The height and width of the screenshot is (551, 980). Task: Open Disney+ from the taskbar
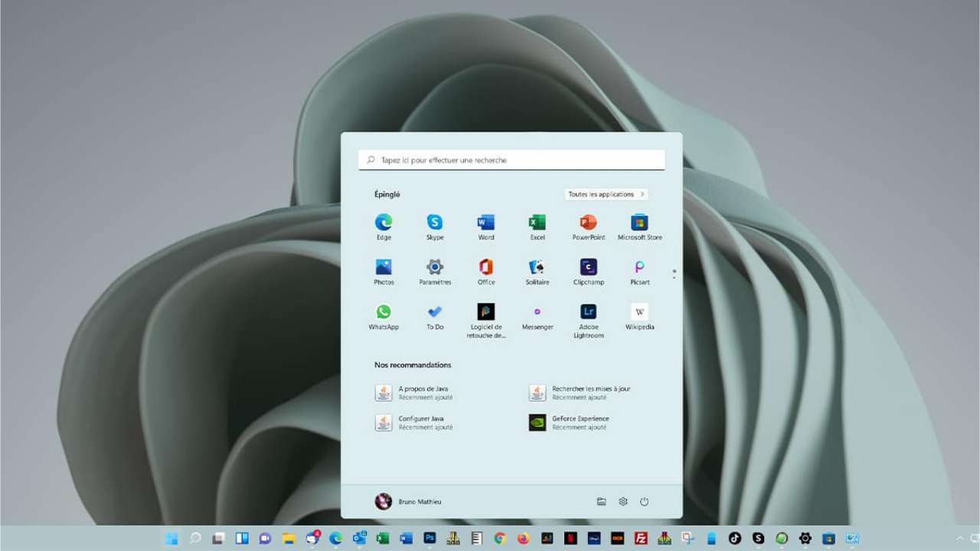point(593,538)
